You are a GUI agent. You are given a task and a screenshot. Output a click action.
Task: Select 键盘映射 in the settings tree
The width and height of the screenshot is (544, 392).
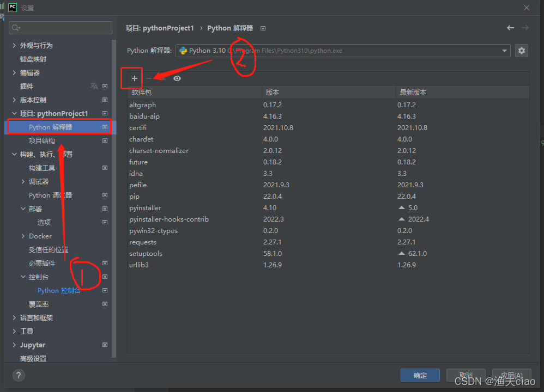tap(33, 59)
